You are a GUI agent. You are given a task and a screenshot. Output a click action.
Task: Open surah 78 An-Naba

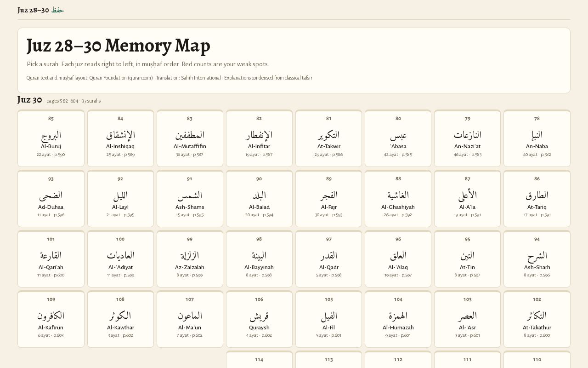(x=537, y=138)
